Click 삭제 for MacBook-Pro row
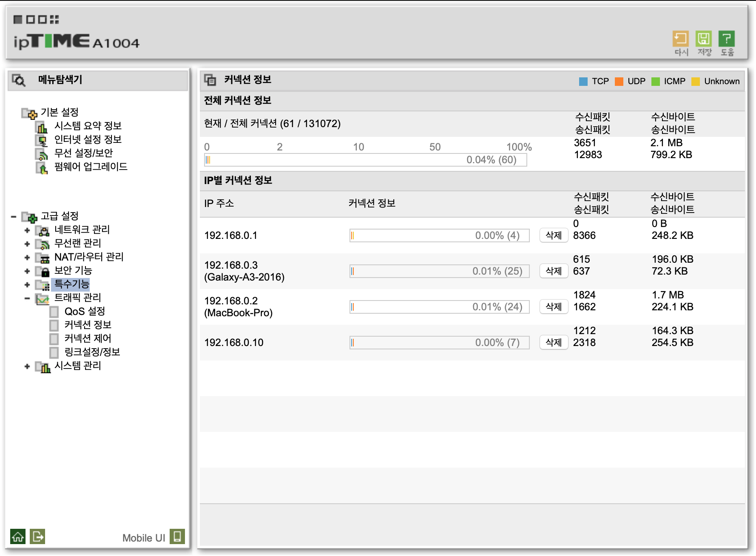756x556 pixels. tap(554, 307)
